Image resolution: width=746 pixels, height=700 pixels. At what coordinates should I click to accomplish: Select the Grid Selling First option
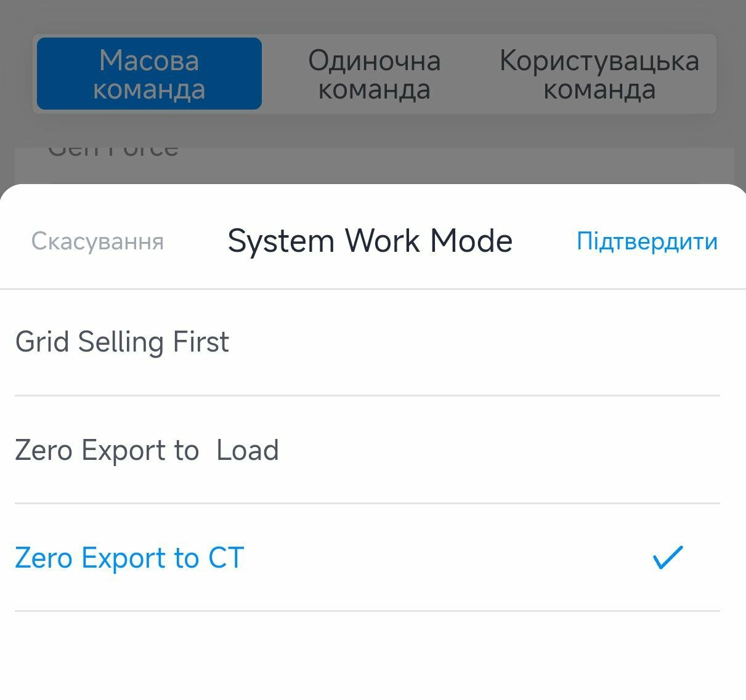tap(367, 342)
